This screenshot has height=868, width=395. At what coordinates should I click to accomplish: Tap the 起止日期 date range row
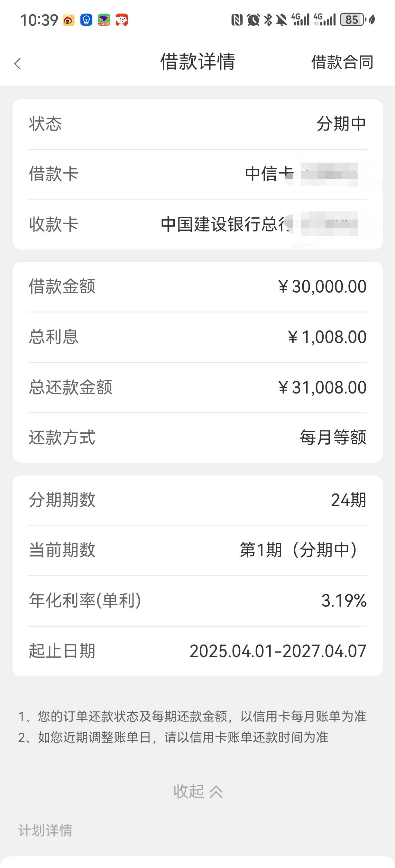click(197, 651)
